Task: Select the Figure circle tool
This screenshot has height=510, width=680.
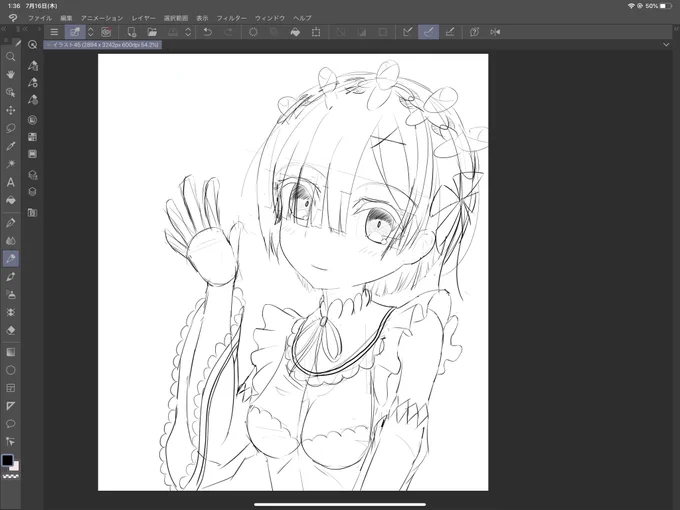Action: pos(11,370)
